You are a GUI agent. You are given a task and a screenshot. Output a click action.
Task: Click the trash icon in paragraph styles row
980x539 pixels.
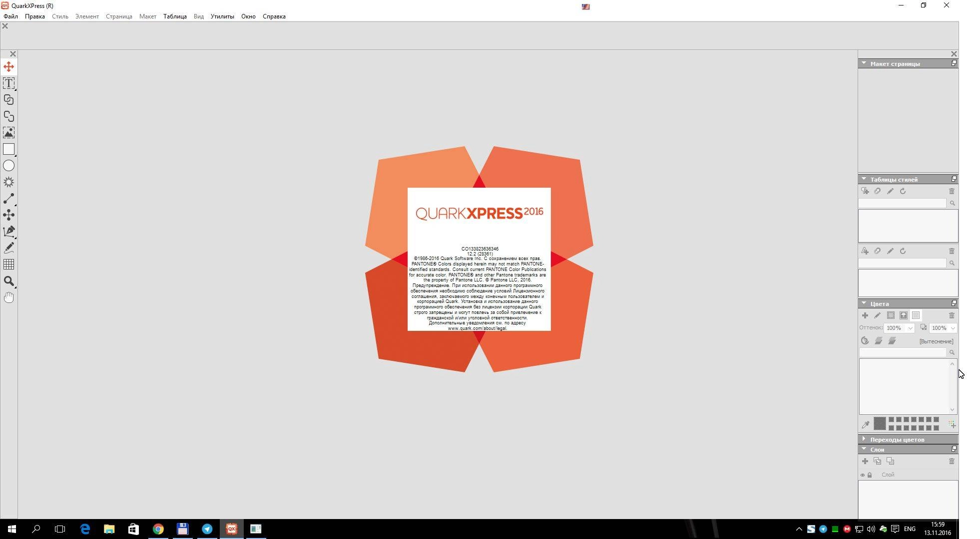coord(952,191)
